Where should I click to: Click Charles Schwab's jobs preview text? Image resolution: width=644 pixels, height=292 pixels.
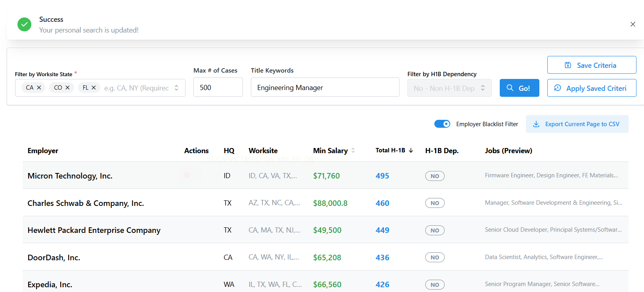(554, 203)
